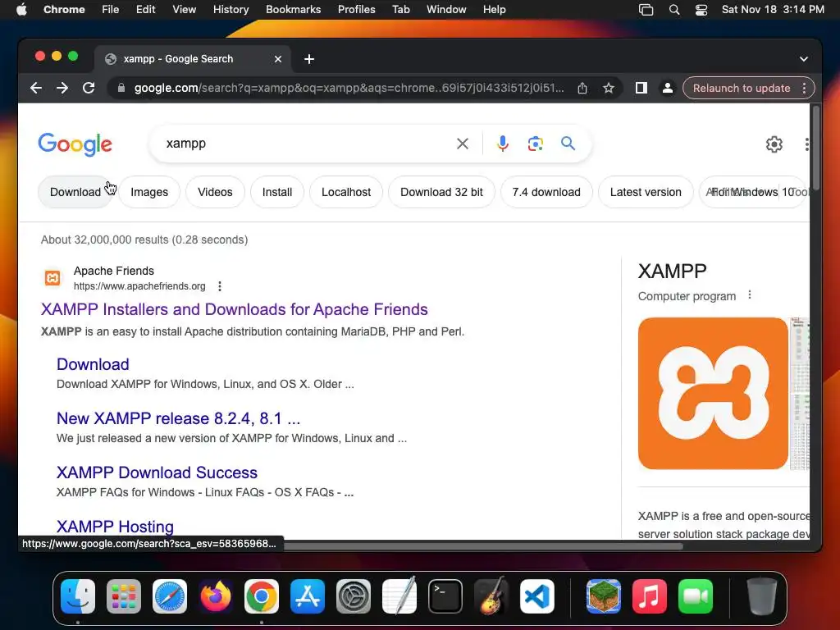
Task: Select the Localhost filter chip
Action: coord(346,192)
